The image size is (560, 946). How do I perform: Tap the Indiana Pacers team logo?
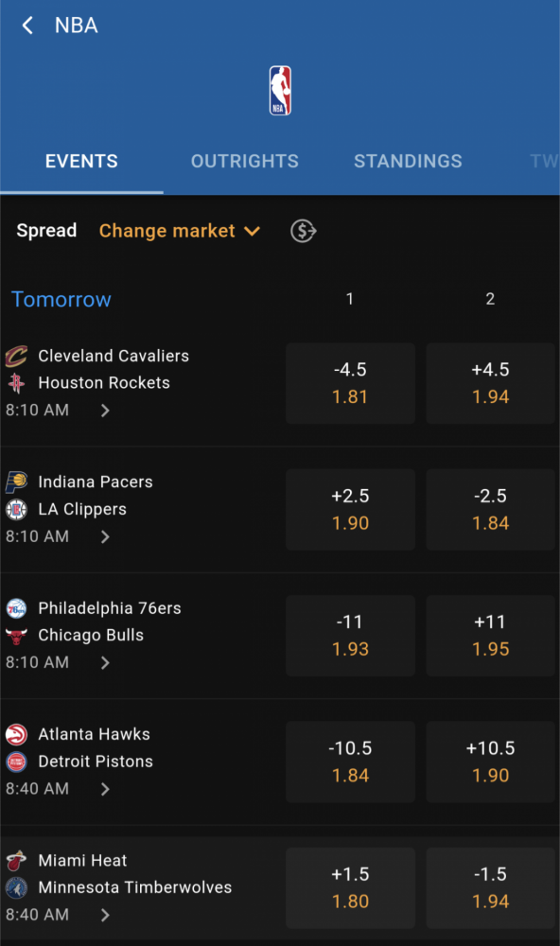point(16,482)
